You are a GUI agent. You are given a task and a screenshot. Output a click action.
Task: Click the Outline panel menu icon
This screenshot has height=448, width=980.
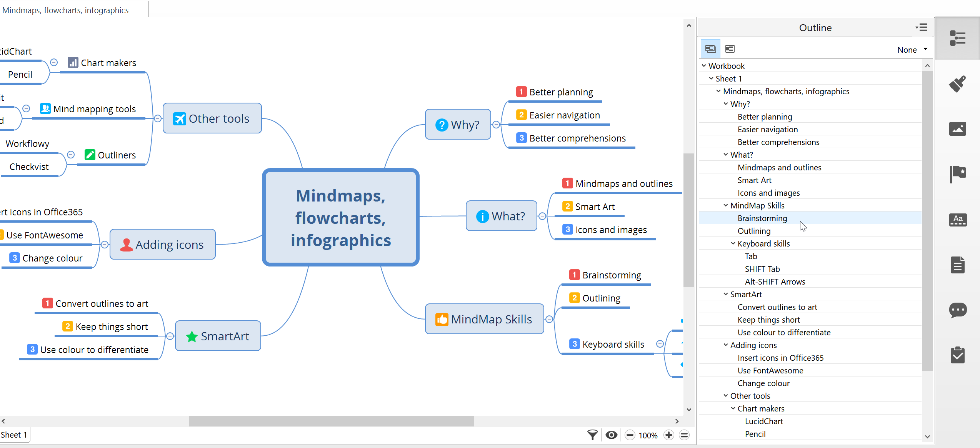[922, 28]
